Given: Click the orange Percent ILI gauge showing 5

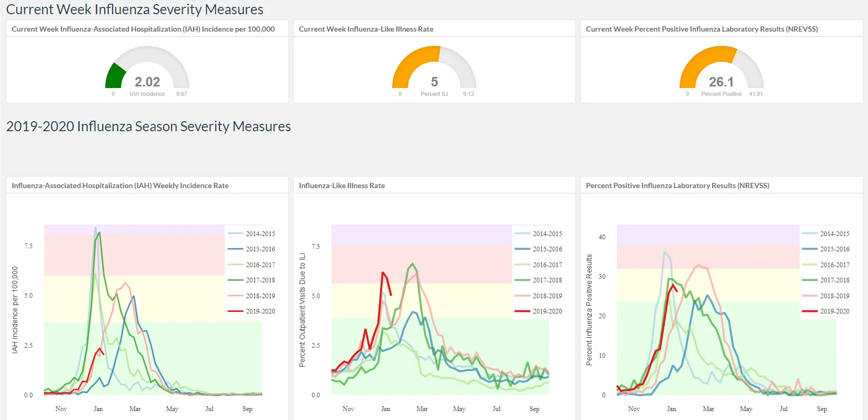Looking at the screenshot, I should click(x=434, y=67).
